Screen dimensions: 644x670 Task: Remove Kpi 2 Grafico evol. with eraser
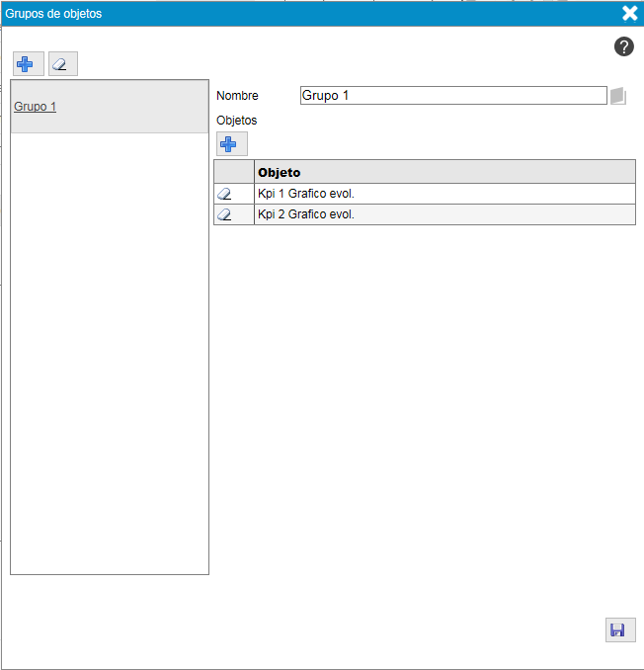point(224,214)
